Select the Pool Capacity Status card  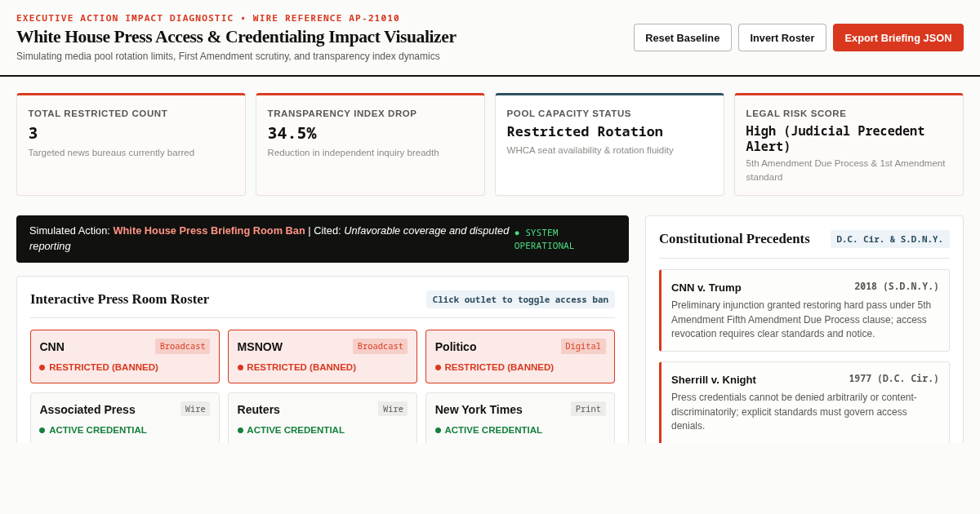tap(609, 144)
